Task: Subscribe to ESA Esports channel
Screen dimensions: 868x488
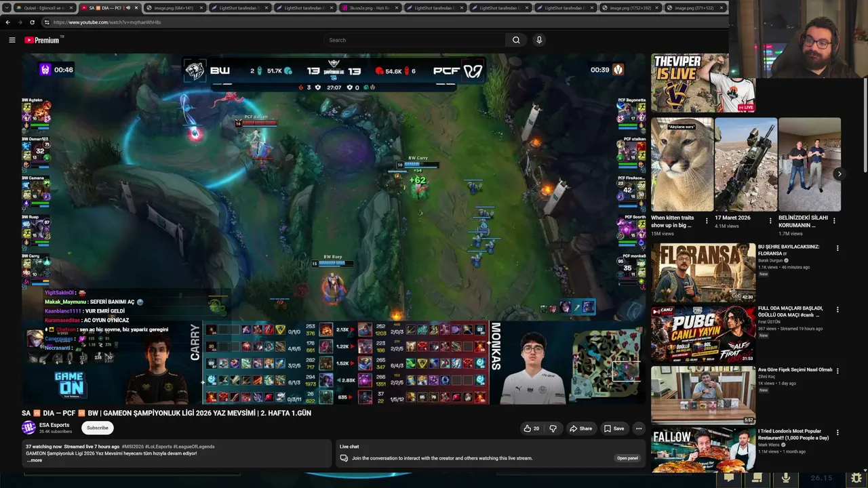Action: [97, 428]
